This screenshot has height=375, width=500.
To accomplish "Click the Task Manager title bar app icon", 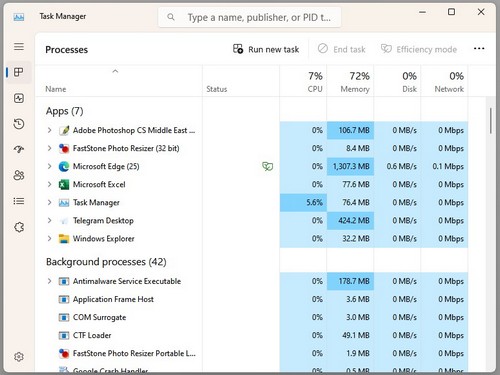I will (19, 17).
